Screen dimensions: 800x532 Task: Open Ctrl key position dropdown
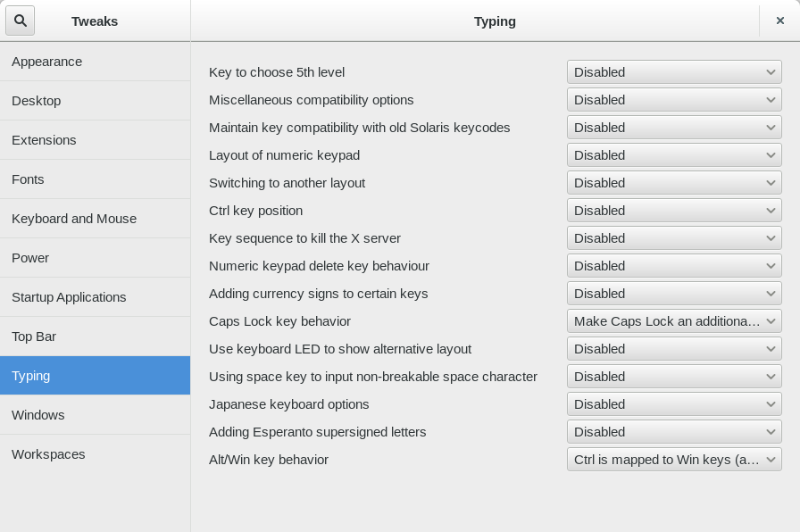[674, 211]
